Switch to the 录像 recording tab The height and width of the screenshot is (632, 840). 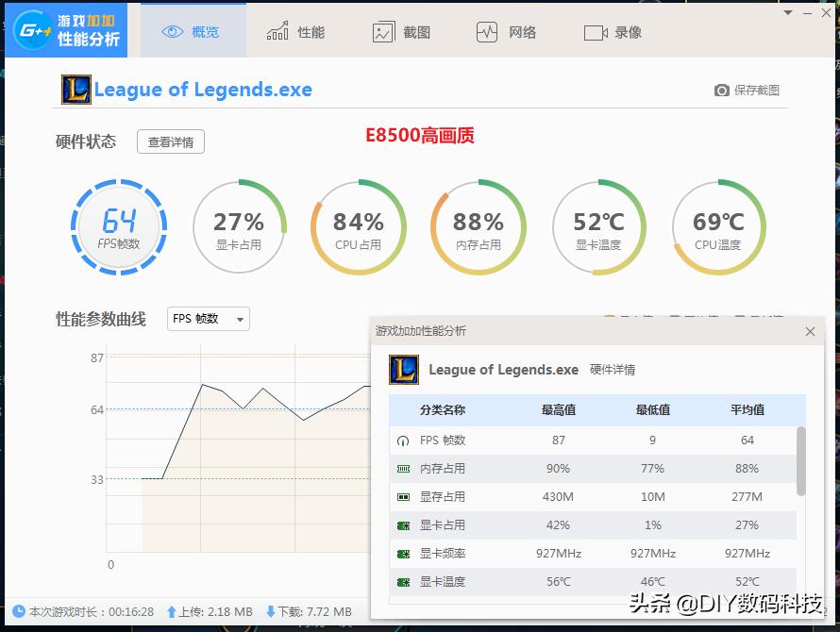tap(613, 30)
